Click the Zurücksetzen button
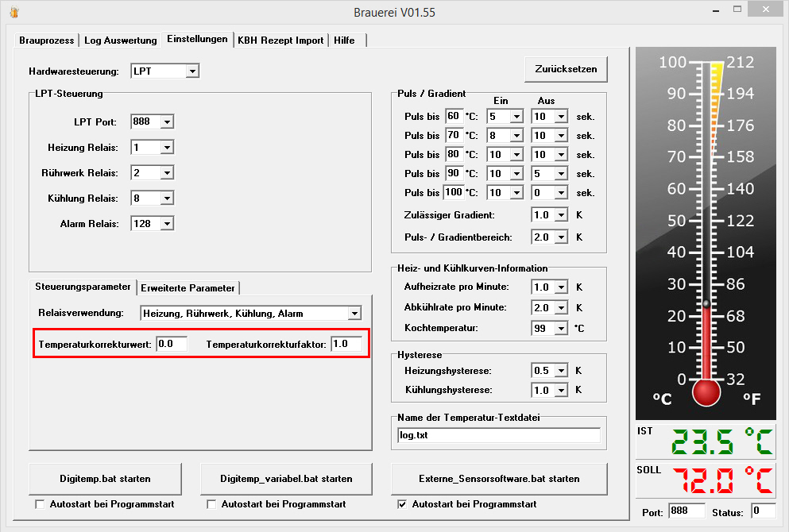 (x=566, y=69)
